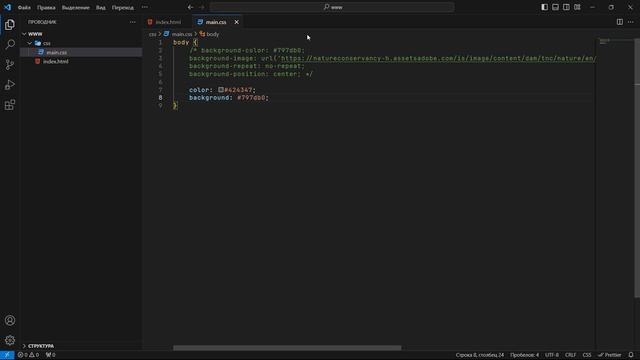
Task: Open the Search view in activity bar
Action: [x=10, y=44]
